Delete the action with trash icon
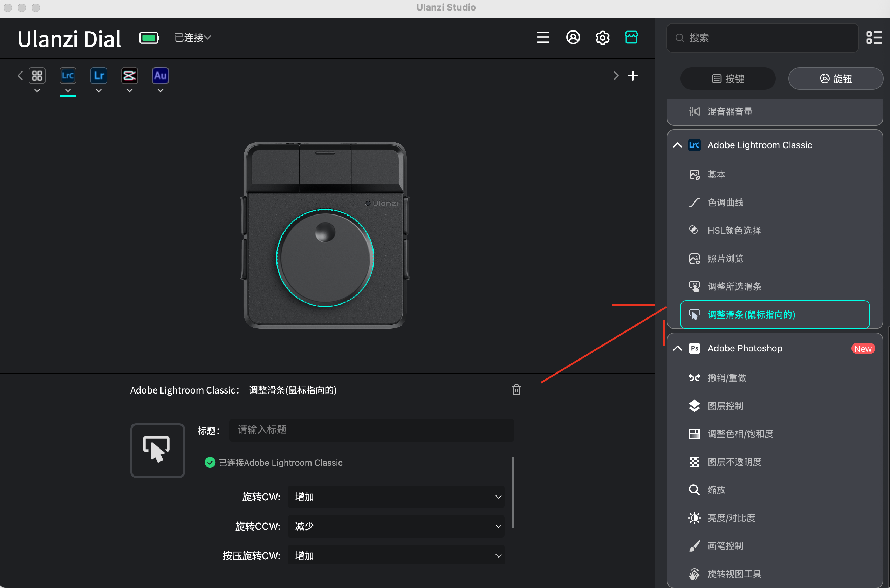 pyautogui.click(x=516, y=390)
